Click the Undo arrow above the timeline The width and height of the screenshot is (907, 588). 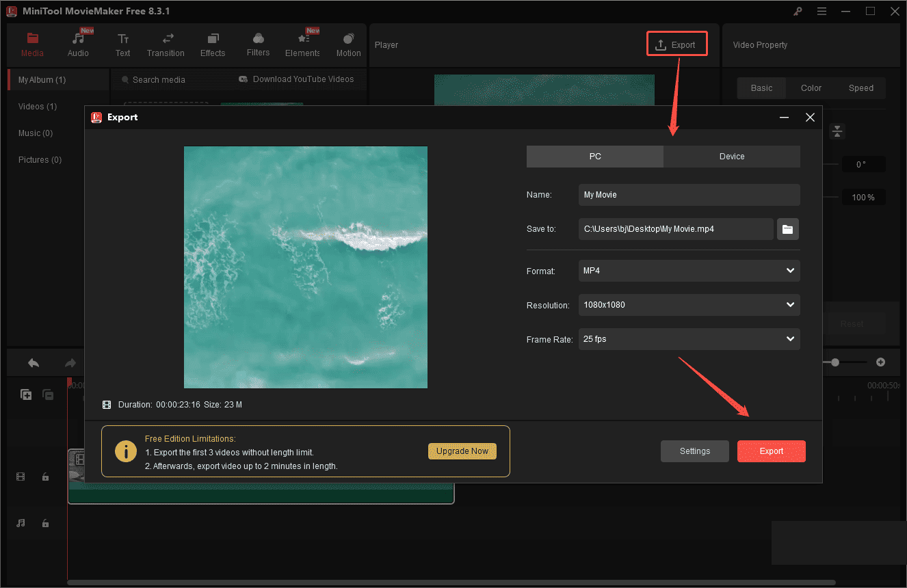pyautogui.click(x=33, y=362)
